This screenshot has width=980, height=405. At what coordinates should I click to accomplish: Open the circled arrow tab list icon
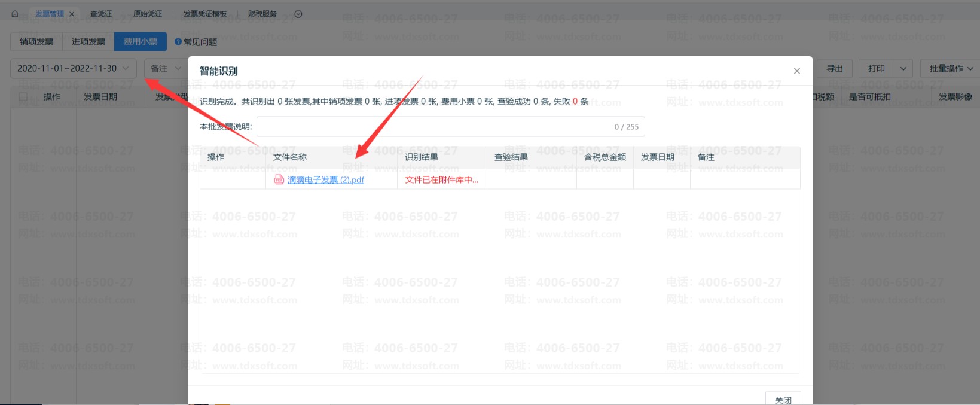(x=298, y=14)
